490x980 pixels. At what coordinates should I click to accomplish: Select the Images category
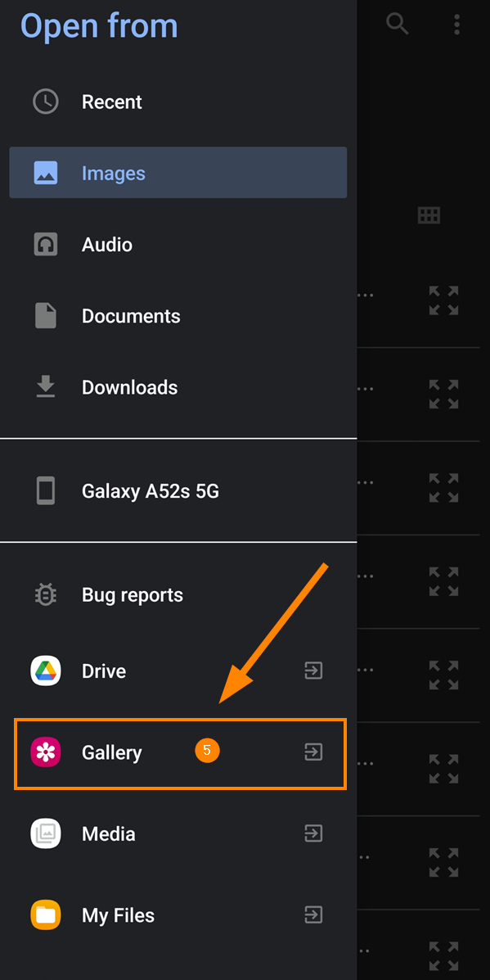click(178, 173)
